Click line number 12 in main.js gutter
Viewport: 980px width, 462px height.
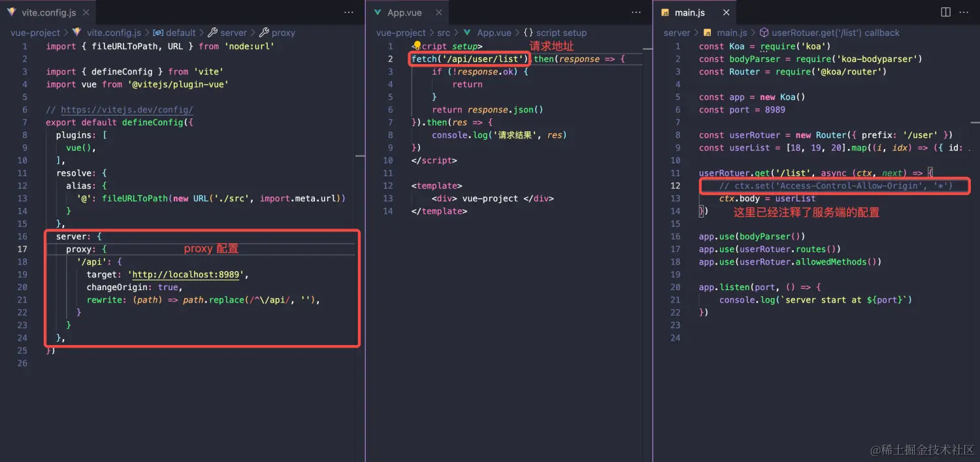[x=676, y=186]
